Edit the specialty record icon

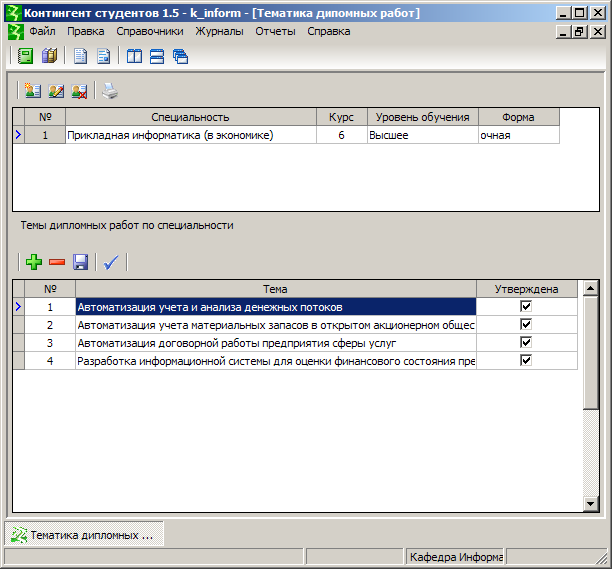click(56, 91)
